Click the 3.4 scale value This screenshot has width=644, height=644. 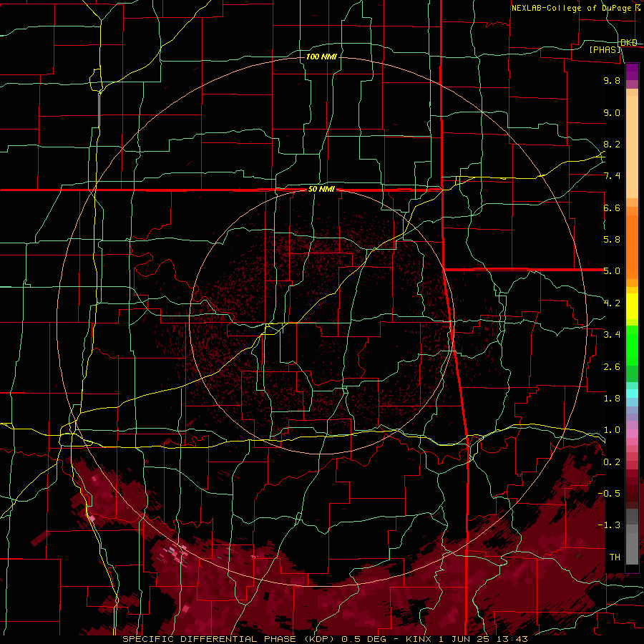(612, 335)
